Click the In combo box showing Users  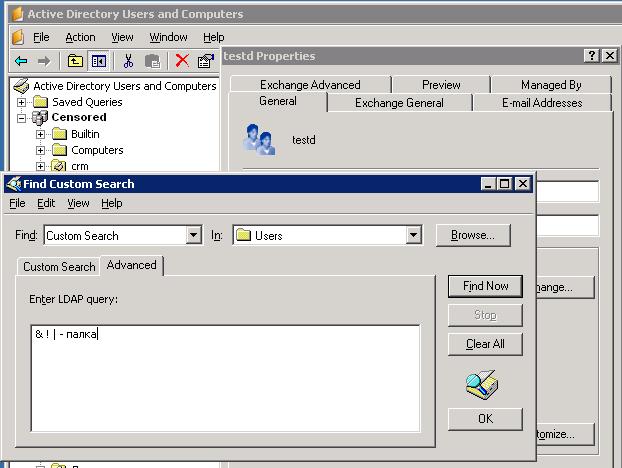tap(327, 235)
